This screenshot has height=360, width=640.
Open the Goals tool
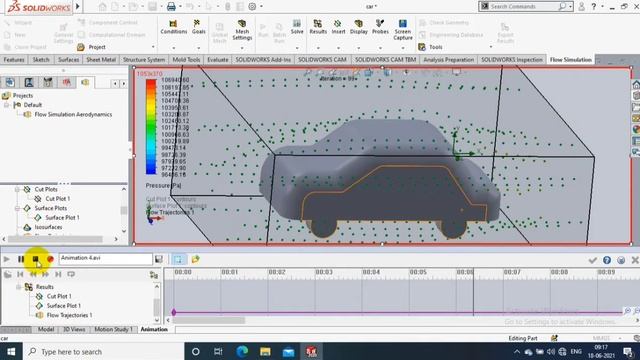point(198,27)
